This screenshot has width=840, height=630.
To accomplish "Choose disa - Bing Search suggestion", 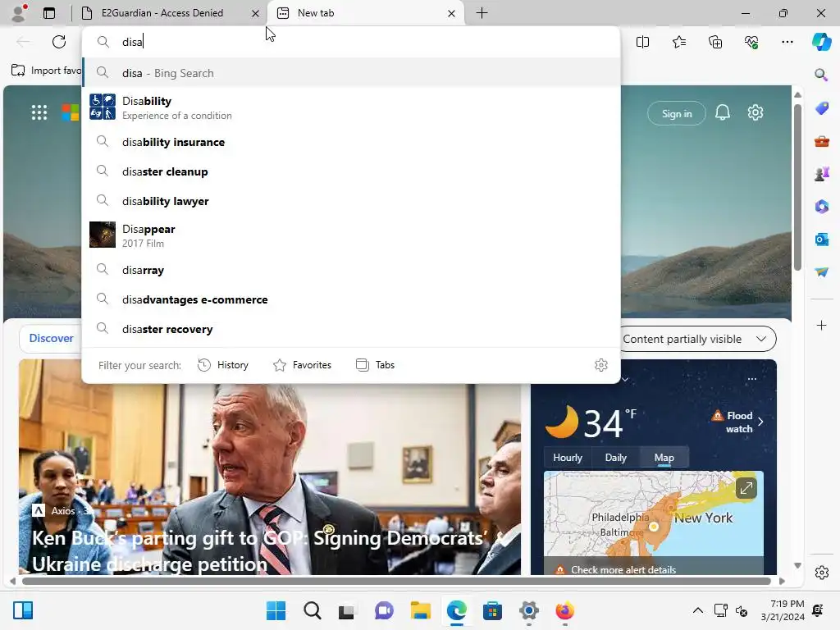I will pos(351,73).
